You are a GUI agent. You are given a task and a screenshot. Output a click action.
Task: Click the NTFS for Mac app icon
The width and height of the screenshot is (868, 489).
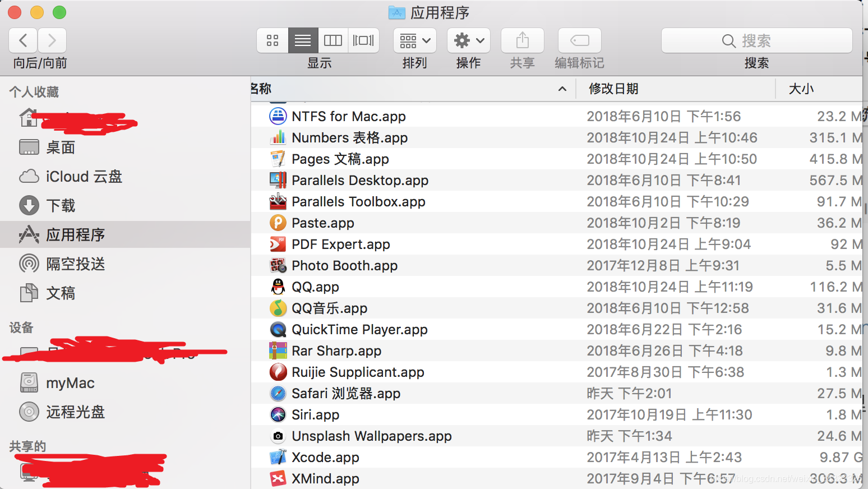pyautogui.click(x=278, y=116)
